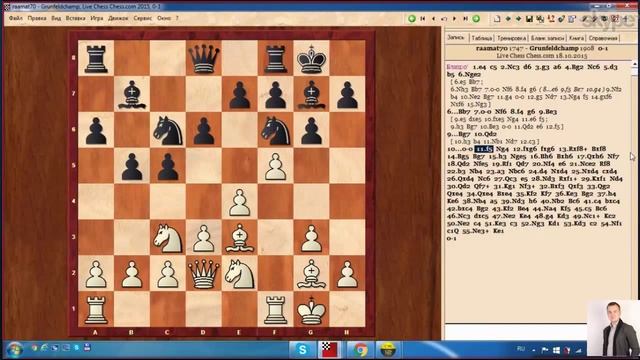Open the chess app taskbar button
The width and height of the screenshot is (640, 360).
[x=329, y=350]
